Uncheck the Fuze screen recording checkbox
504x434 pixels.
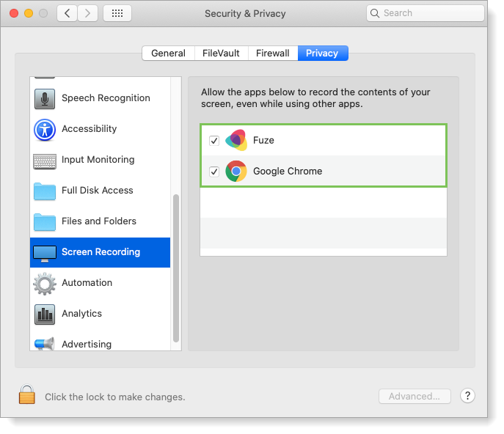214,141
